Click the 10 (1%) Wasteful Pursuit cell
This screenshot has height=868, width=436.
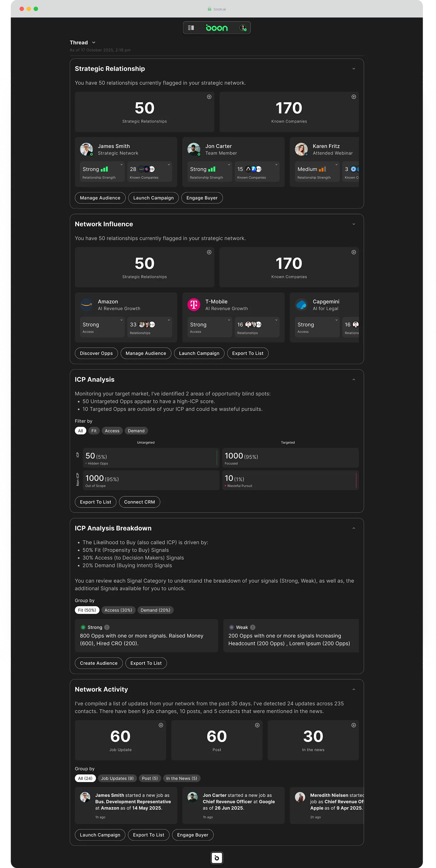click(290, 480)
